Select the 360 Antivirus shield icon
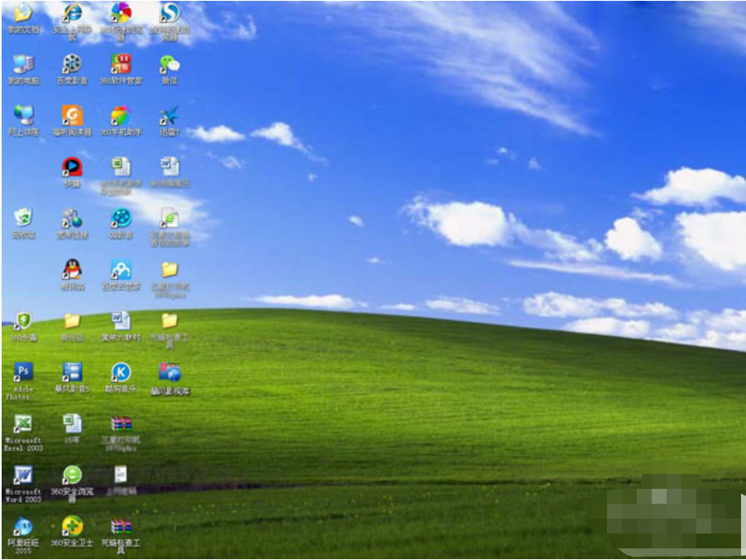 point(23,321)
